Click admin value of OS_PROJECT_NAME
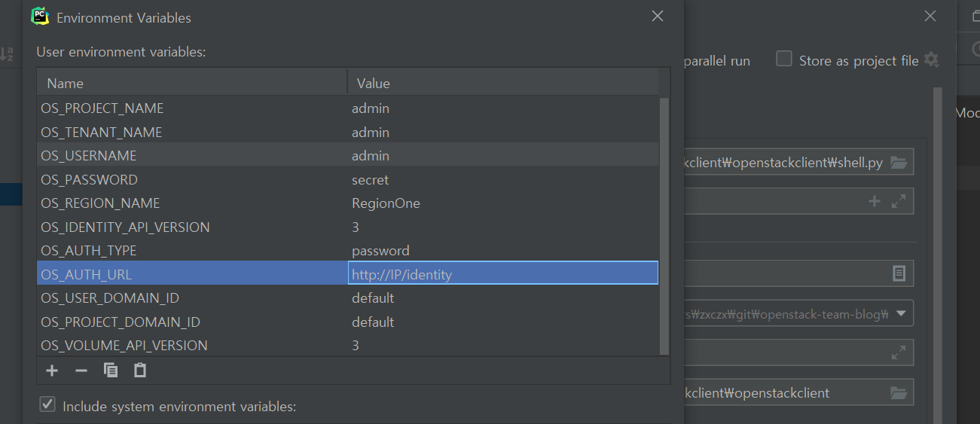Image resolution: width=980 pixels, height=424 pixels. [x=371, y=108]
